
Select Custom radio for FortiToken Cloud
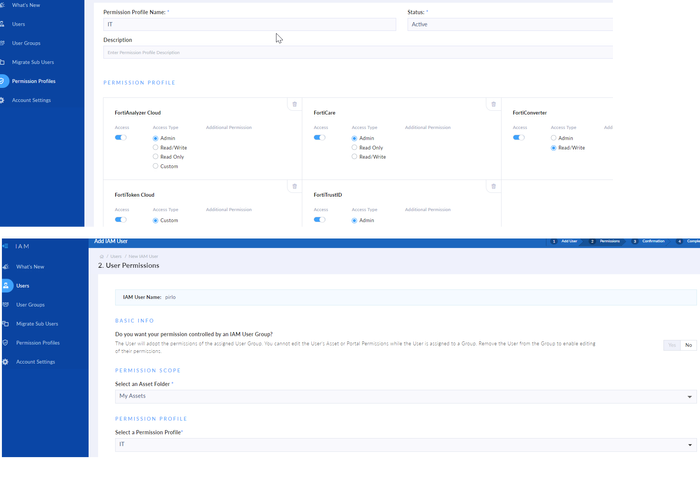click(x=155, y=221)
